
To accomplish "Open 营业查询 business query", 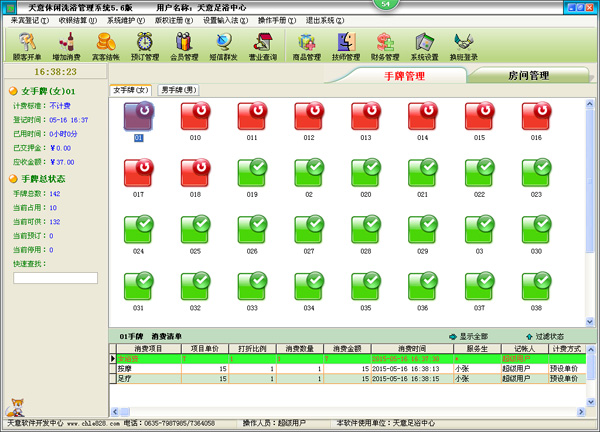I will (x=263, y=45).
